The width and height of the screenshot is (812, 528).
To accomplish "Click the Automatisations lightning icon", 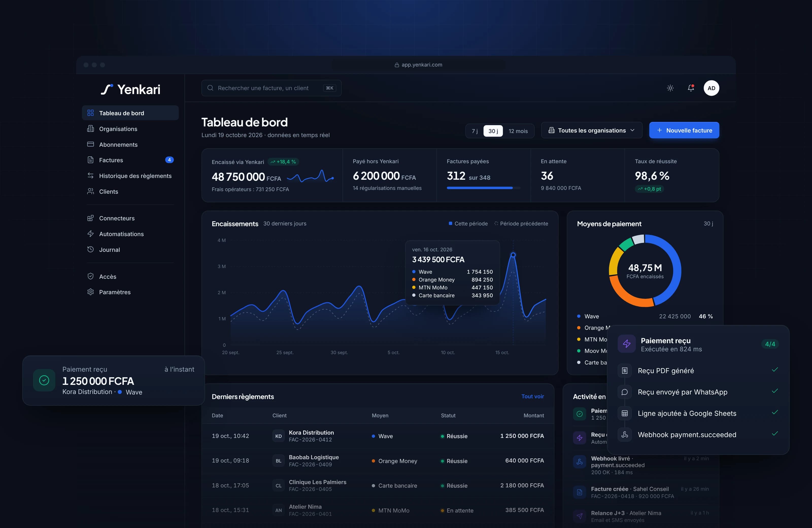I will (x=90, y=234).
